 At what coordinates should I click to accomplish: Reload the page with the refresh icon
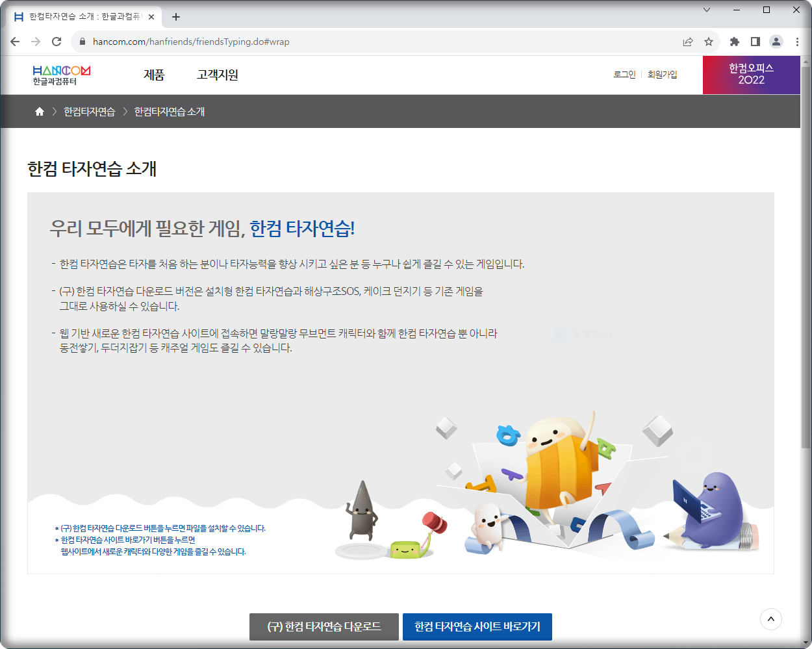click(57, 42)
